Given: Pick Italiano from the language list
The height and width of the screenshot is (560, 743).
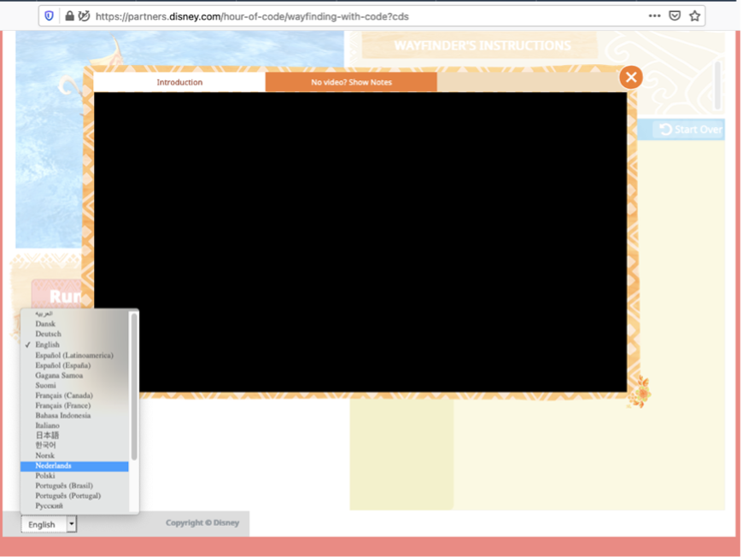Looking at the screenshot, I should coord(74,425).
